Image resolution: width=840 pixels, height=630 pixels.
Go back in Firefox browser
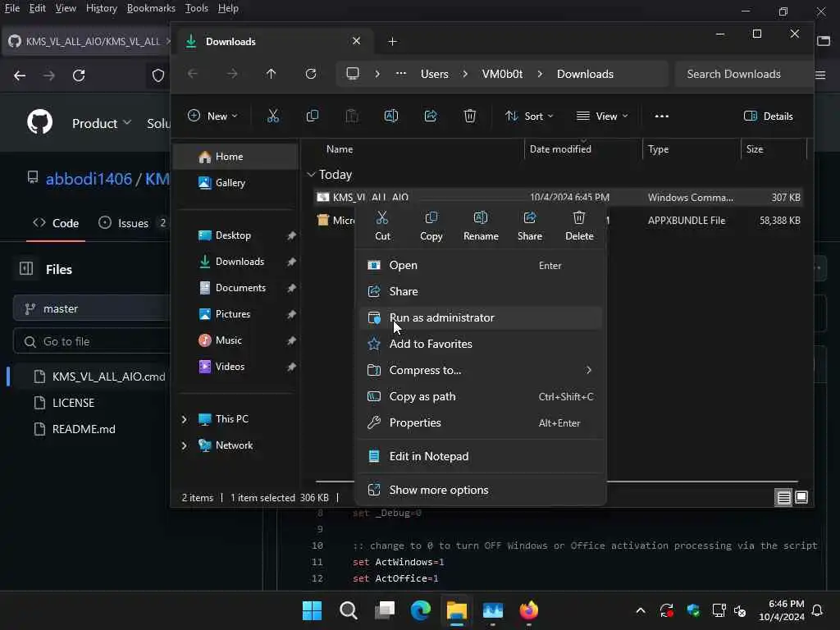[20, 75]
